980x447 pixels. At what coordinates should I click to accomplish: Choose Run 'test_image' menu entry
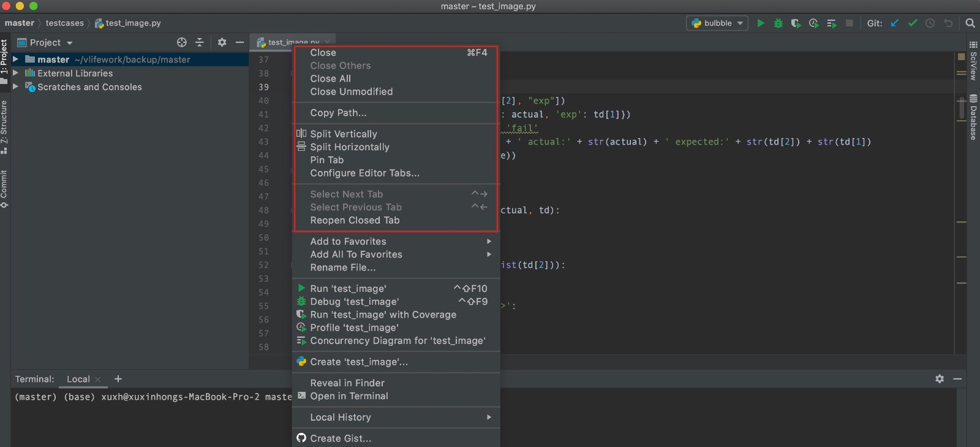pos(396,289)
